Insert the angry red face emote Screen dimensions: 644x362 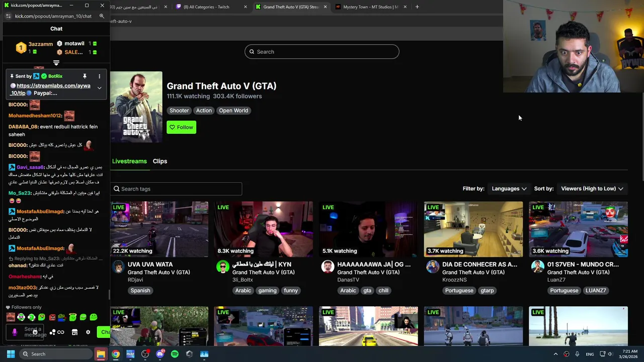(52, 317)
